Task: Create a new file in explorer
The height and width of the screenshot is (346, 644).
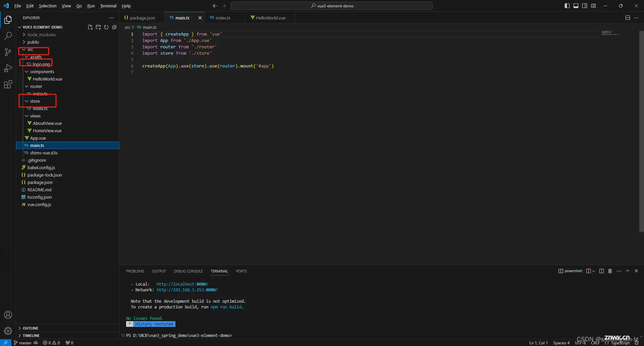Action: click(90, 27)
